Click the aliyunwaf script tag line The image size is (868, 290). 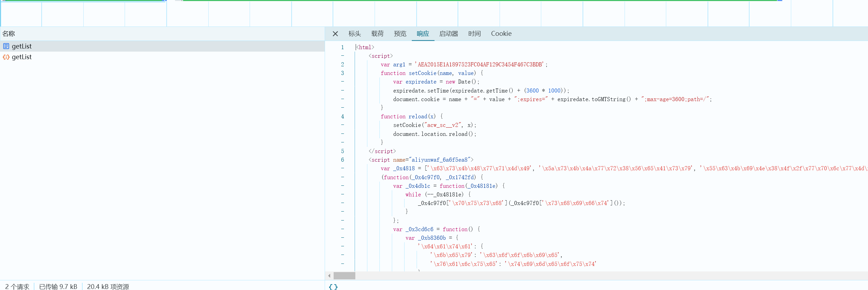421,160
